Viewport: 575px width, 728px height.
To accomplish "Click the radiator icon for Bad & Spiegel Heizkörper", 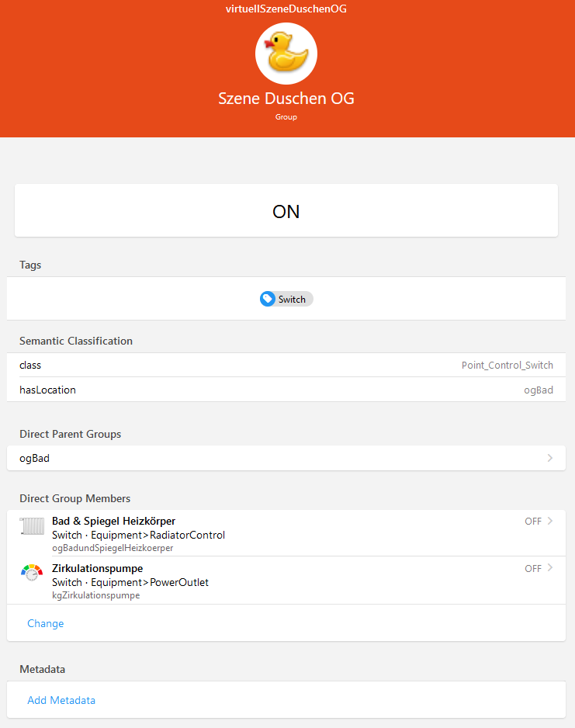I will [x=33, y=527].
